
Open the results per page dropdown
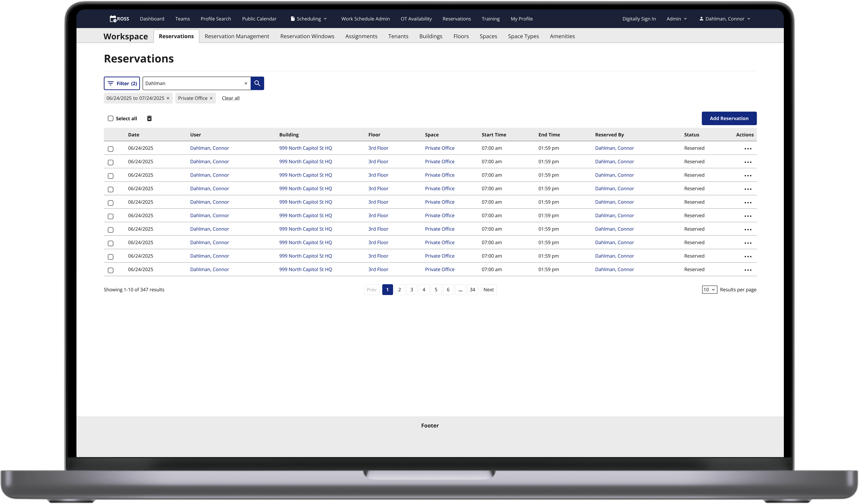tap(709, 290)
